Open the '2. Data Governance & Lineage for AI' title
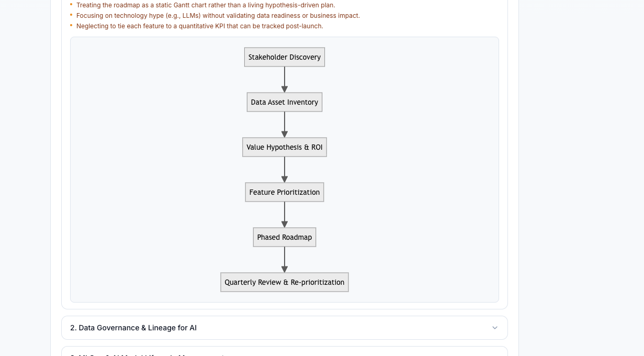 [x=133, y=328]
